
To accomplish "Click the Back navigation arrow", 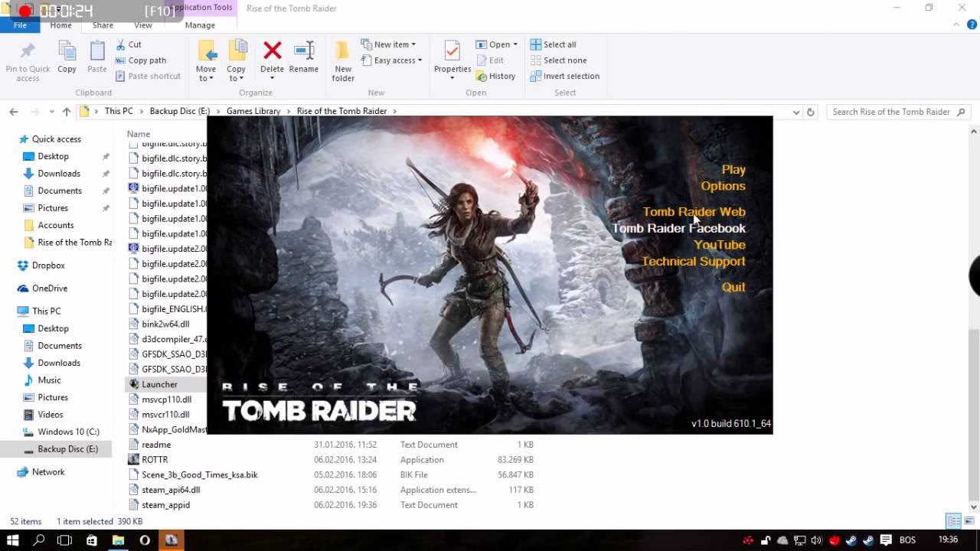I will [13, 112].
